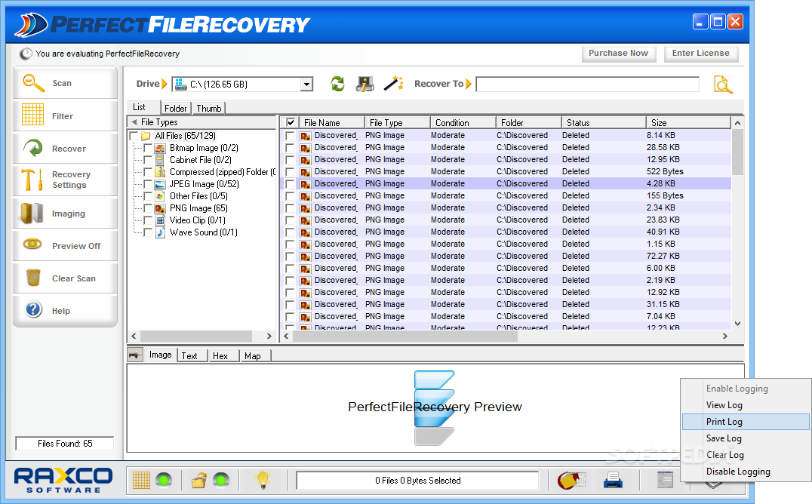The width and height of the screenshot is (812, 504).
Task: Check the JPEG Image (0/52) checkbox
Action: click(x=148, y=184)
